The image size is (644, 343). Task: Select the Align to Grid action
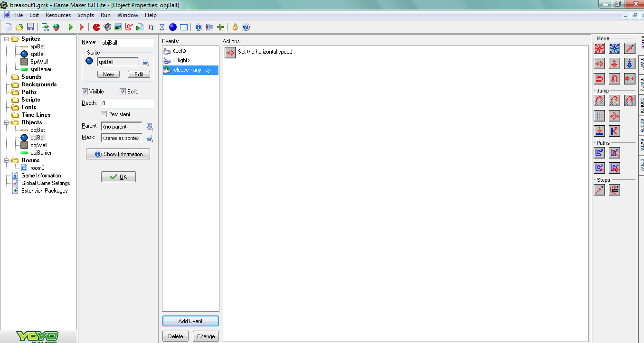[600, 116]
